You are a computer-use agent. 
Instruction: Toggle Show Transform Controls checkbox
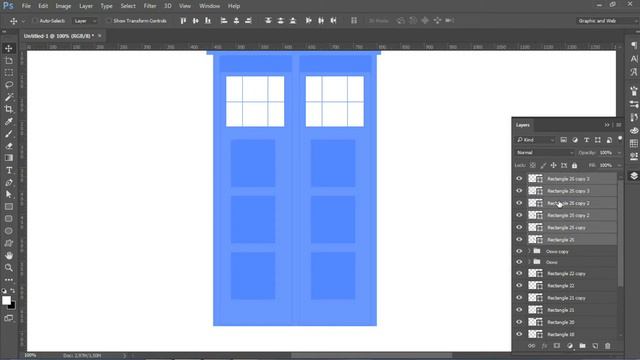pyautogui.click(x=109, y=21)
